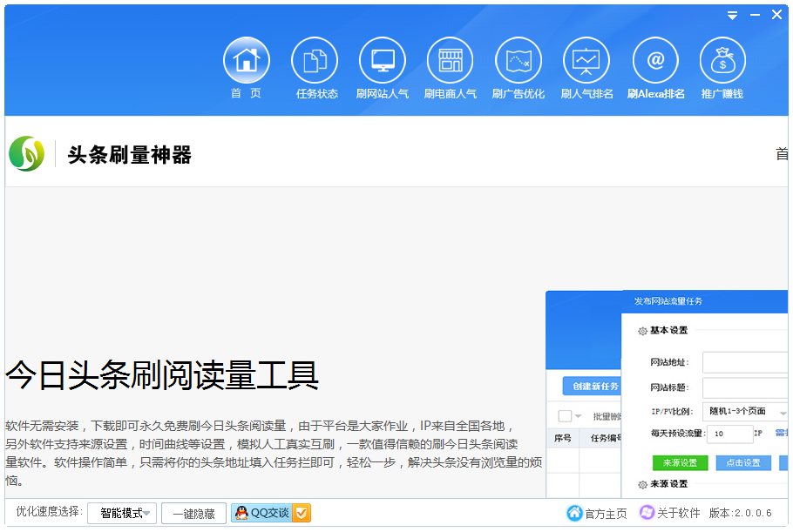Viewport: 793px width, 532px height.
Task: Click the 关于软件 purple icon
Action: pos(647,512)
